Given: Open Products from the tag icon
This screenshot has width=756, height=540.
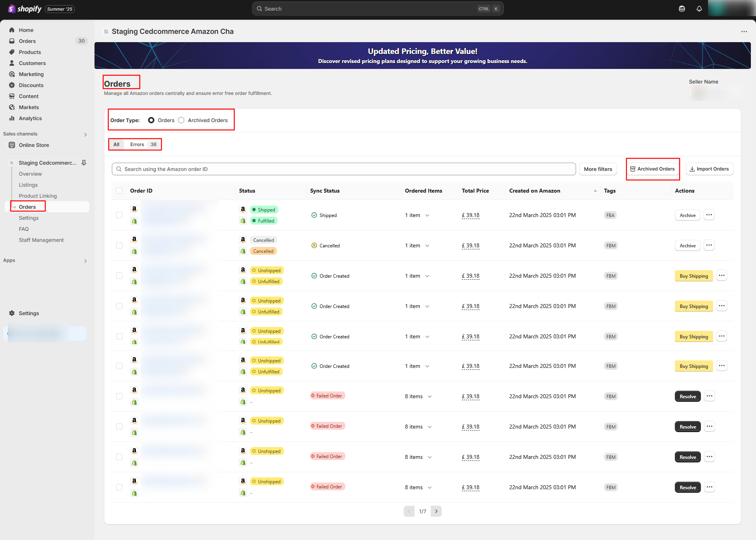Looking at the screenshot, I should tap(12, 52).
